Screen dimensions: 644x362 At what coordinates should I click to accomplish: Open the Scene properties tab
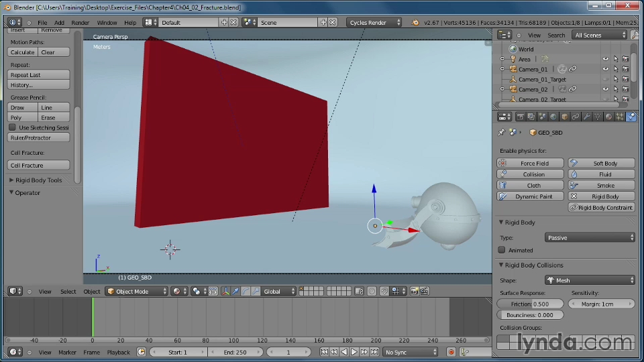point(543,117)
